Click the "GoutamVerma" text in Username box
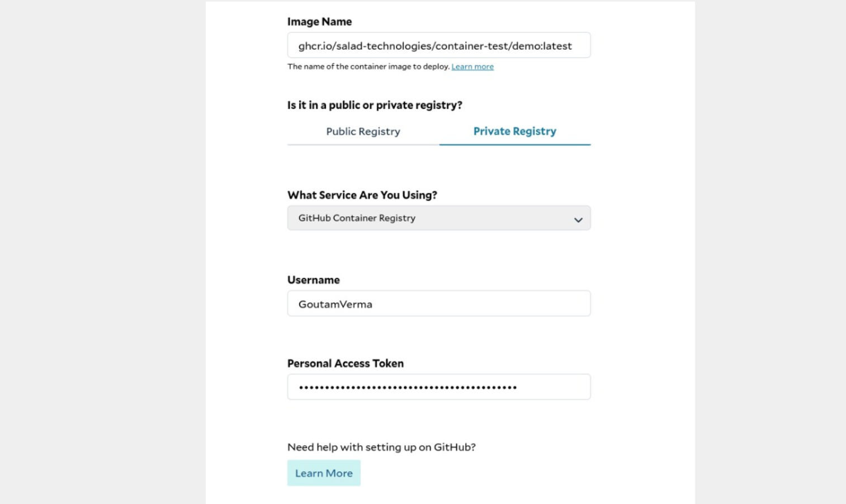This screenshot has width=846, height=504. click(335, 305)
